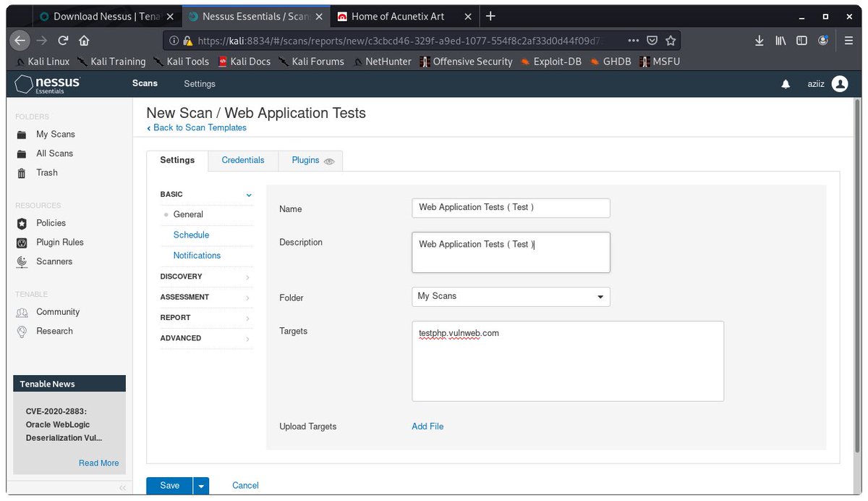Switch to the Credentials tab
The image size is (868, 501).
243,160
